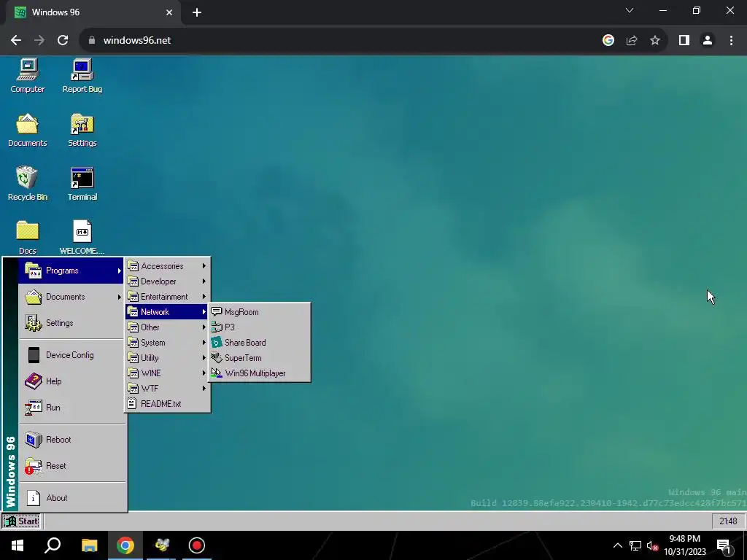This screenshot has height=560, width=747.
Task: Open a new browser tab
Action: click(x=197, y=12)
